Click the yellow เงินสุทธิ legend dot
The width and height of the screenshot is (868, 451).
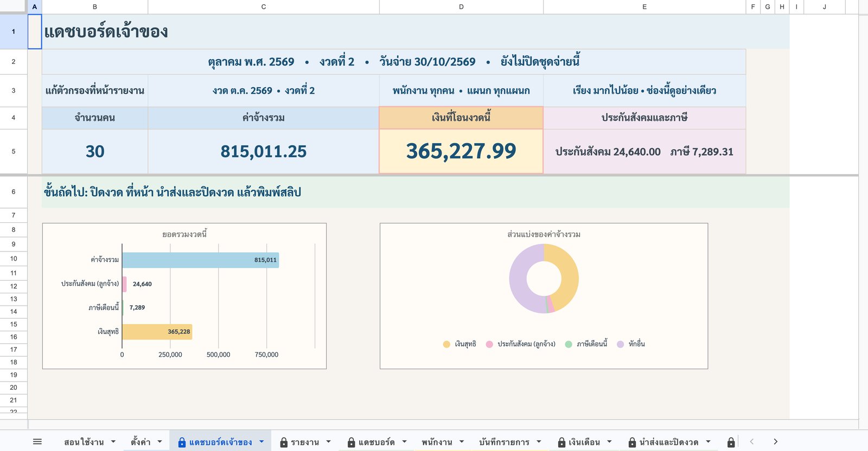(x=446, y=344)
